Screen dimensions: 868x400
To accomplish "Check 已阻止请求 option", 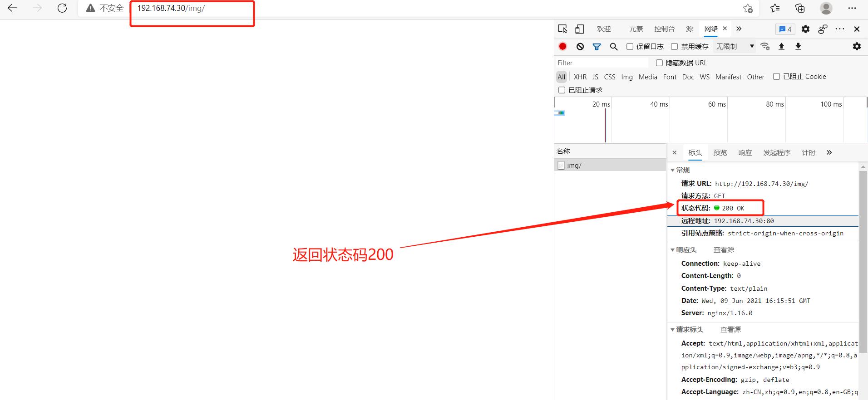I will 562,90.
